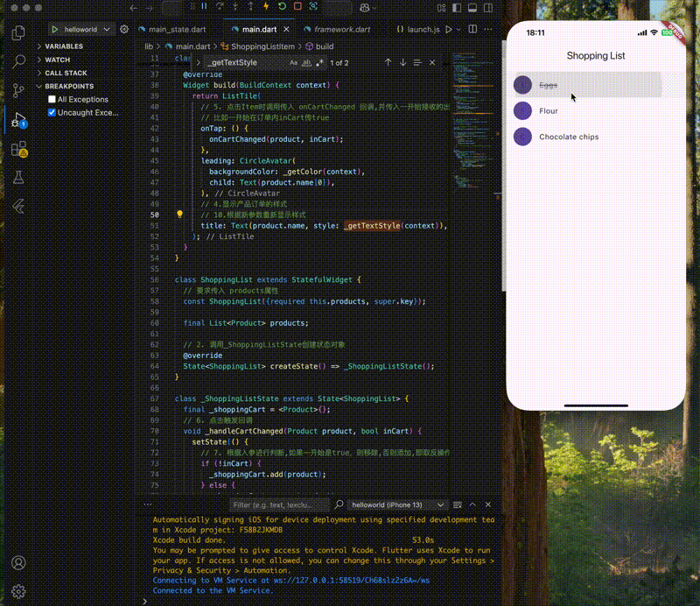700x606 pixels.
Task: Select the main.dart editor tab
Action: click(259, 30)
